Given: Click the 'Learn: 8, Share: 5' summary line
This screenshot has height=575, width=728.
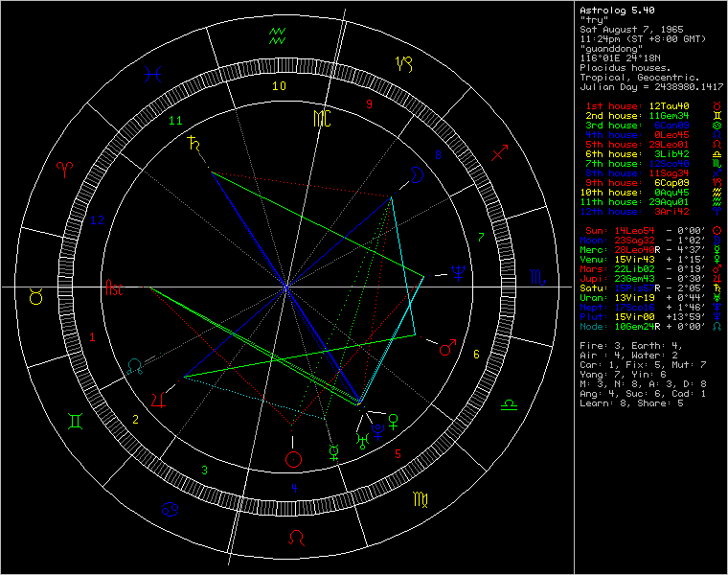Looking at the screenshot, I should [x=631, y=403].
